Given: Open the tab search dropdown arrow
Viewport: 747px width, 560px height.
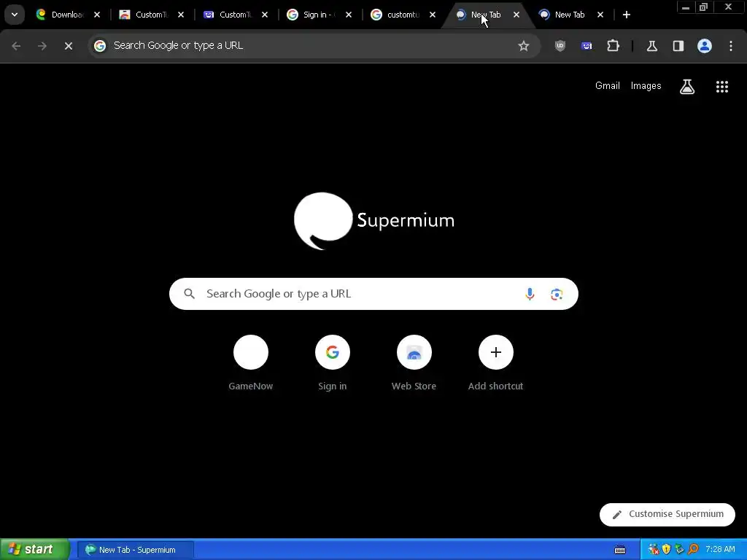Looking at the screenshot, I should click(x=15, y=15).
